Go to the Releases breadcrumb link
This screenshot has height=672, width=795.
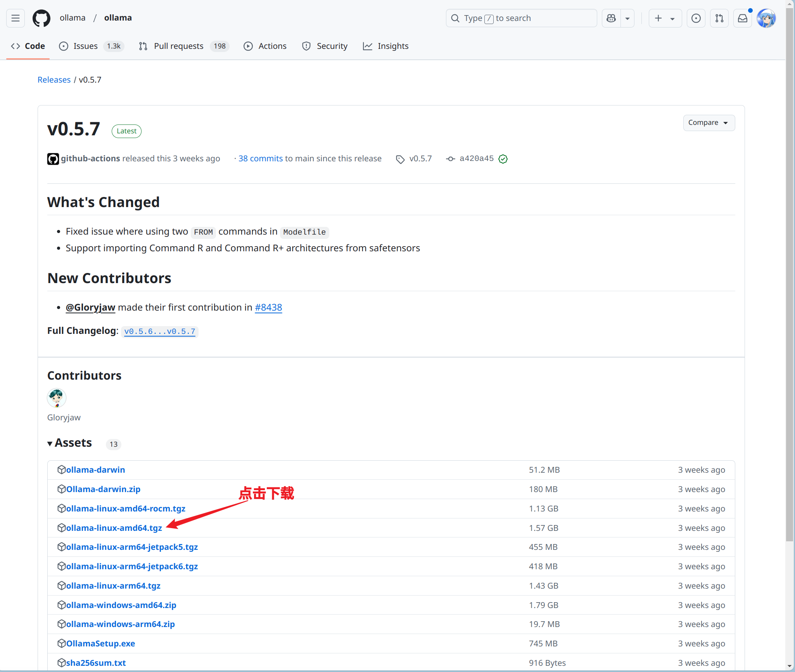54,80
